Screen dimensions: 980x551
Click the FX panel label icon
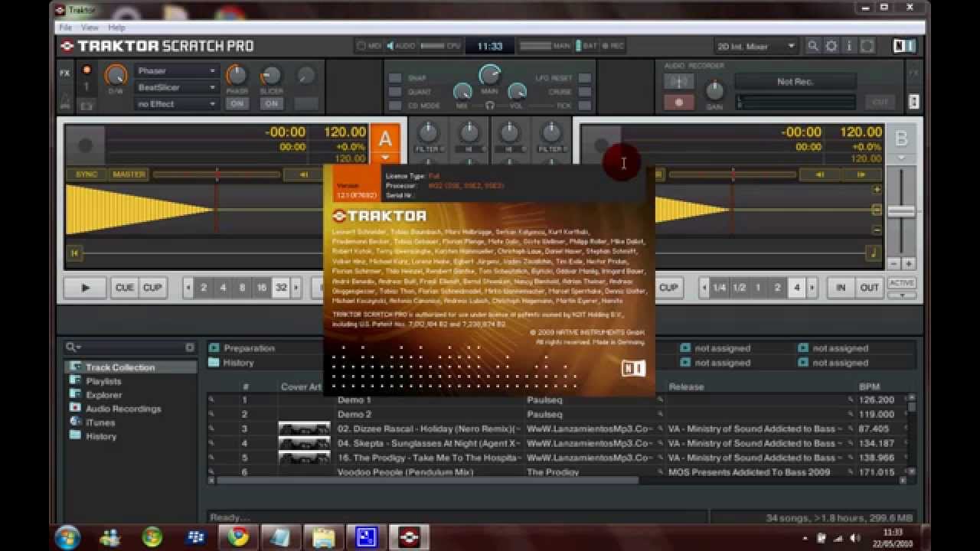pyautogui.click(x=65, y=73)
